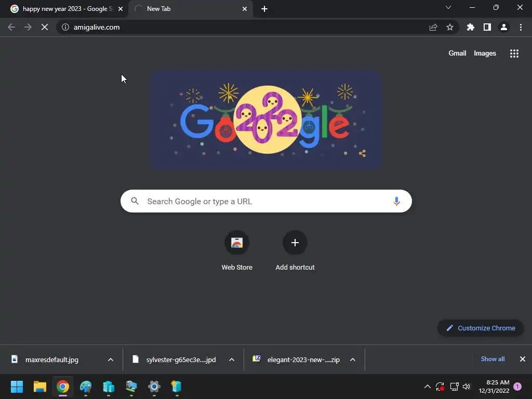Stop loading the page
Screen dimensions: 532x399
click(45, 27)
